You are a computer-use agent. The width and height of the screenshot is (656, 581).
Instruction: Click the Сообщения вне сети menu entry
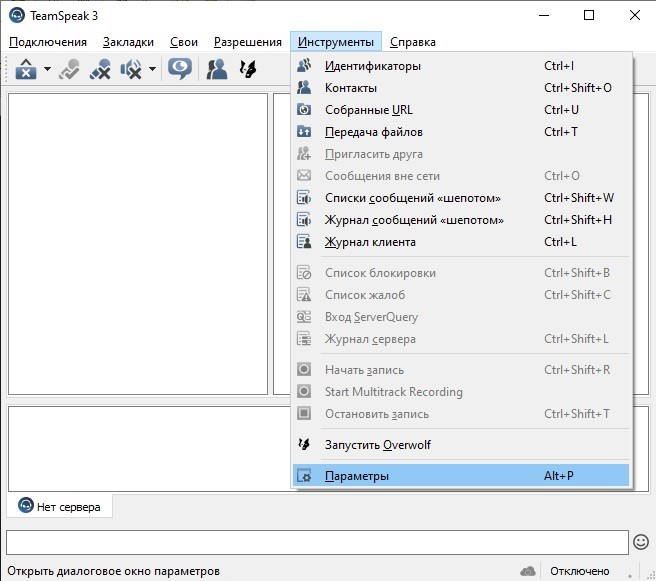pos(461,176)
